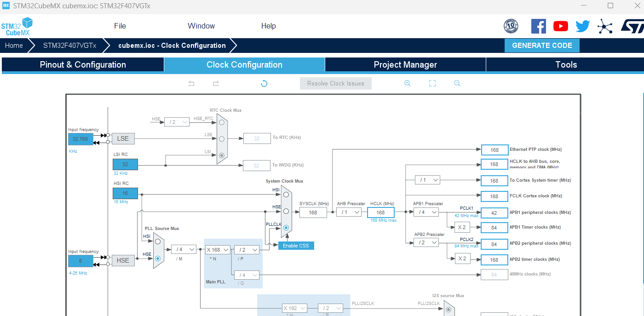This screenshot has width=644, height=316.
Task: Click the 10 years anniversary badge
Action: click(511, 26)
